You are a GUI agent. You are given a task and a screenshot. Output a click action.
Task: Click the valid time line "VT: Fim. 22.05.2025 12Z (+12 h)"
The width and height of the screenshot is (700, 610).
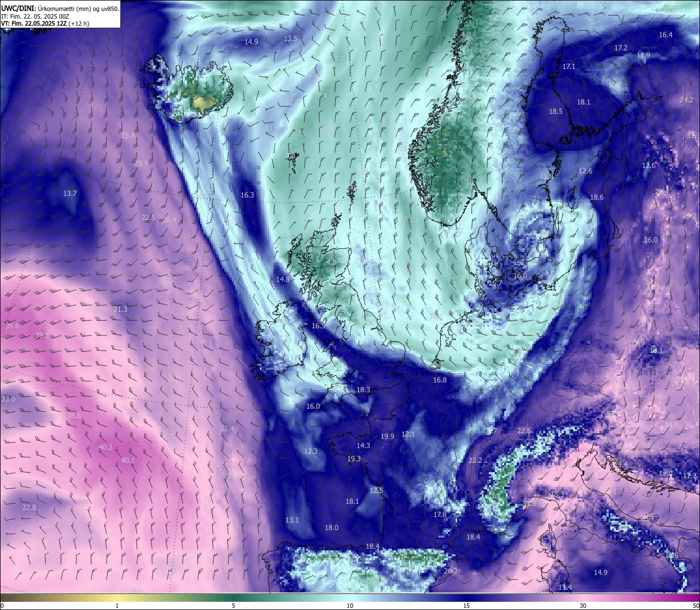[45, 24]
